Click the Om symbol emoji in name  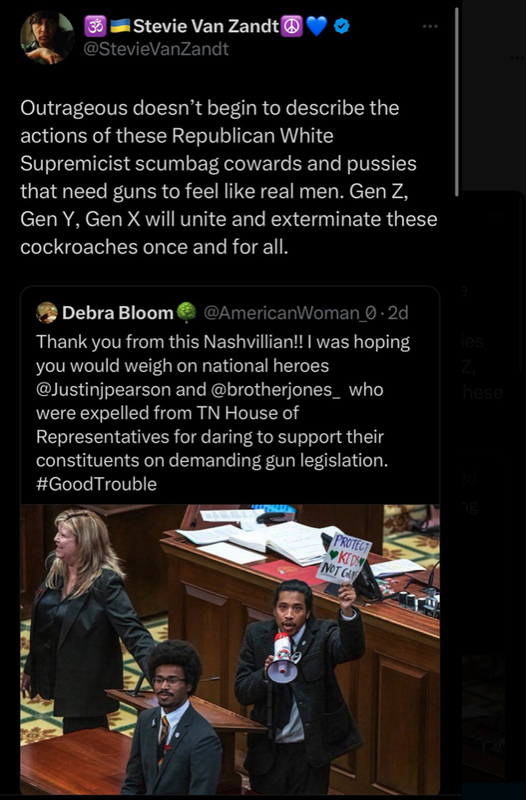[95, 26]
